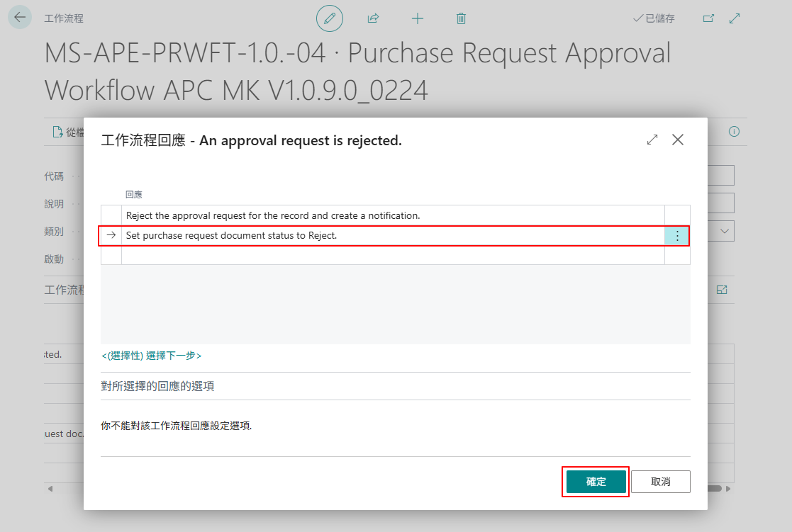The width and height of the screenshot is (792, 532).
Task: Click the 回應 column header
Action: [134, 194]
